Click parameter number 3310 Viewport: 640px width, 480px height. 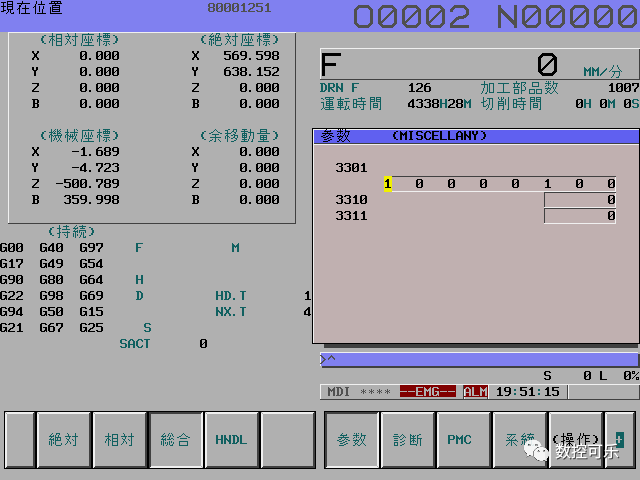(x=351, y=200)
